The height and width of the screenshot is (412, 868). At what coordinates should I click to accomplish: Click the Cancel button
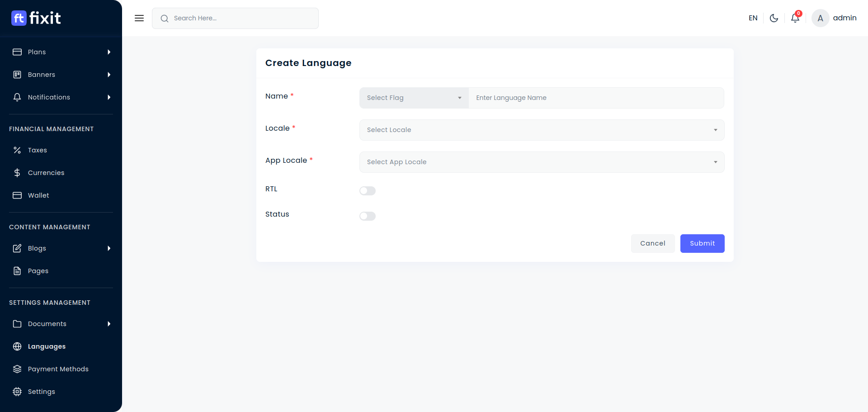653,243
